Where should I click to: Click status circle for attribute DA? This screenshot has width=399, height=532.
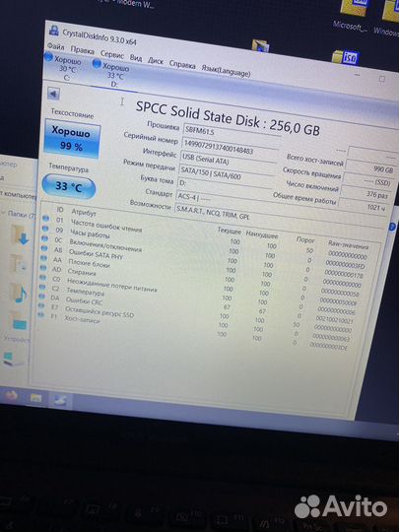tap(41, 297)
